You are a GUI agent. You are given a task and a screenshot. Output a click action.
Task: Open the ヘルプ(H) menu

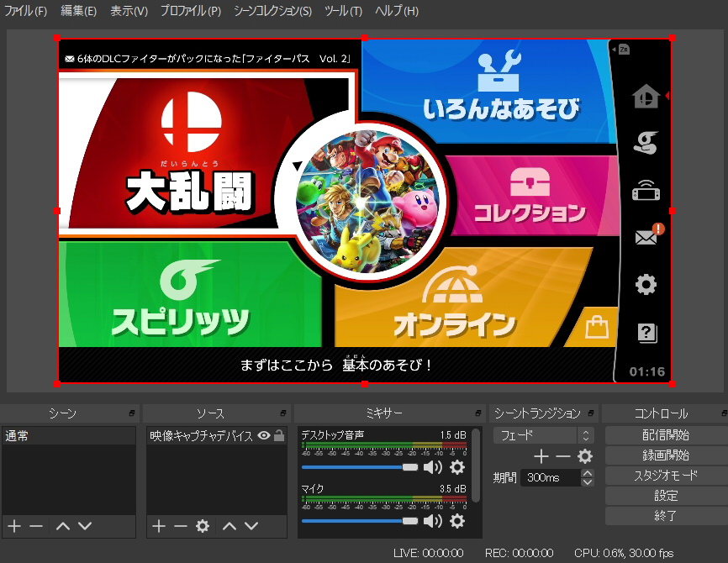tap(397, 11)
